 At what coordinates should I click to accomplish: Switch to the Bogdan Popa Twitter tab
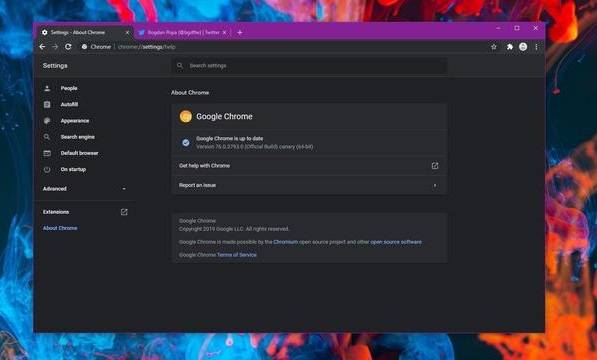[182, 33]
